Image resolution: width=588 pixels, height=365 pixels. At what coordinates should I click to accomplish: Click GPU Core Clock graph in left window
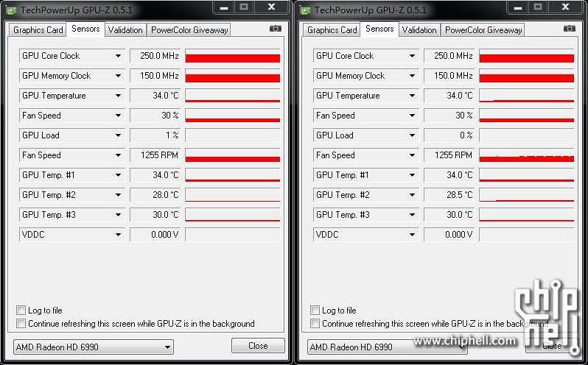pyautogui.click(x=233, y=56)
